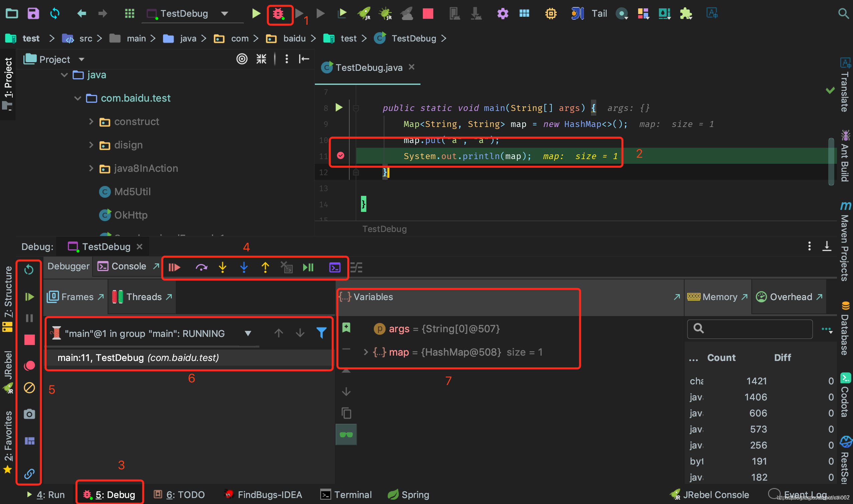Expand the map variable in Variables panel
This screenshot has height=504, width=853.
click(364, 352)
